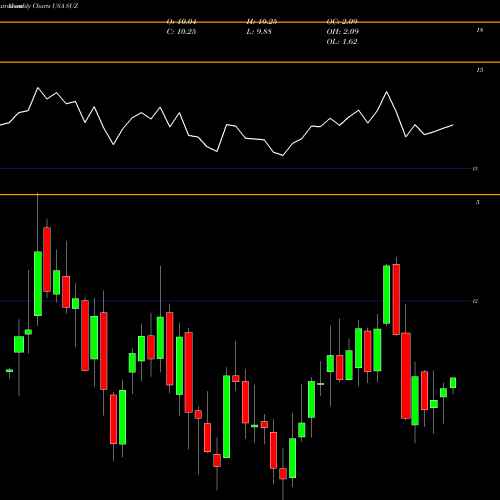Viewport: 500px width, 500px height.
Task: Click the highest peak of the white indicator line
Action: point(38,88)
